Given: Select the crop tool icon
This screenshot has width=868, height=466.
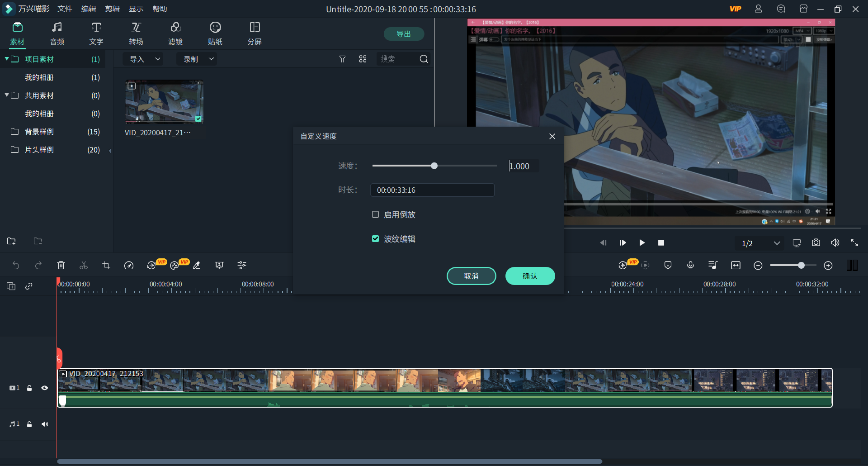Looking at the screenshot, I should click(x=106, y=266).
